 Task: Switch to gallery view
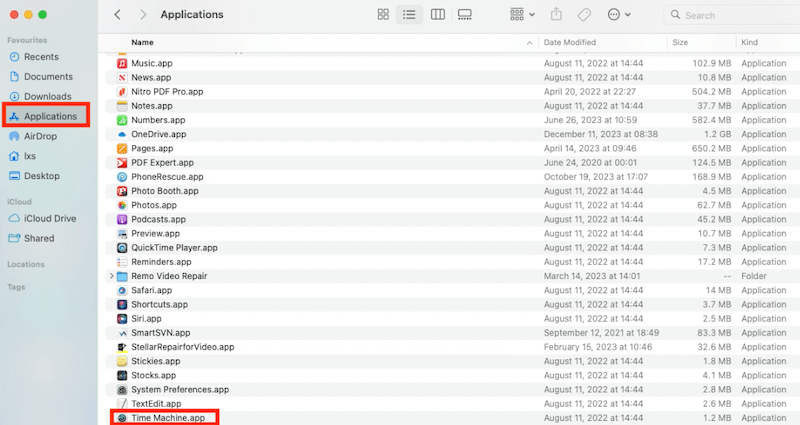point(464,15)
